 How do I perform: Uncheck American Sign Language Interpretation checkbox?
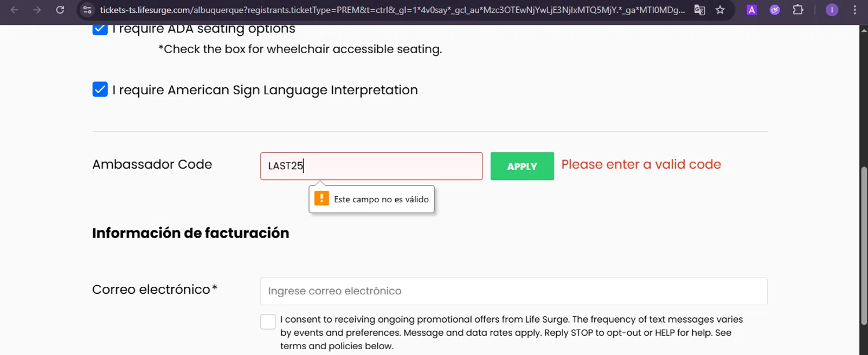(100, 90)
